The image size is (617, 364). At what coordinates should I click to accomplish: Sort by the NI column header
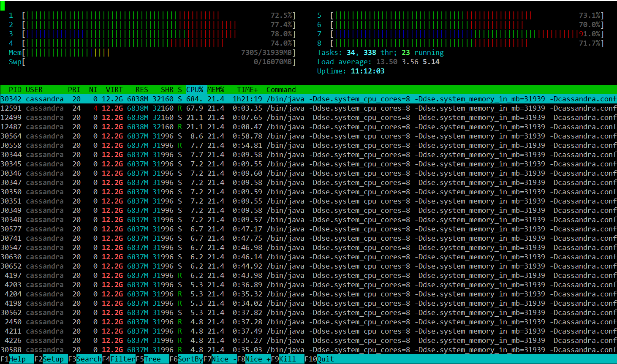[x=93, y=90]
